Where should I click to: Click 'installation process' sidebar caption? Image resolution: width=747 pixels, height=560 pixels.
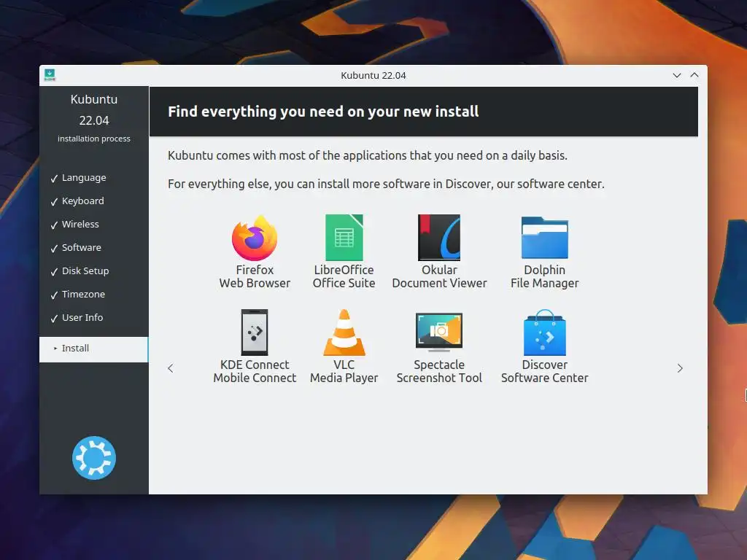pyautogui.click(x=94, y=139)
